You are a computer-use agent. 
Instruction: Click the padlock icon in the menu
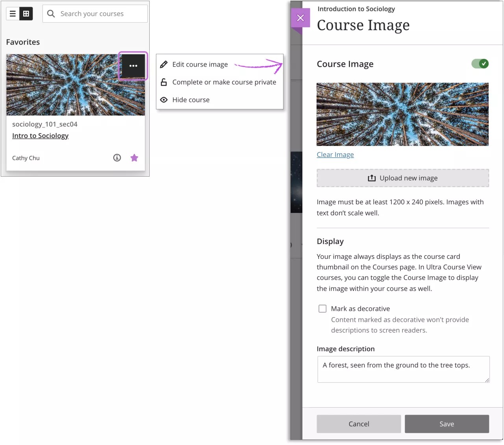(x=164, y=82)
